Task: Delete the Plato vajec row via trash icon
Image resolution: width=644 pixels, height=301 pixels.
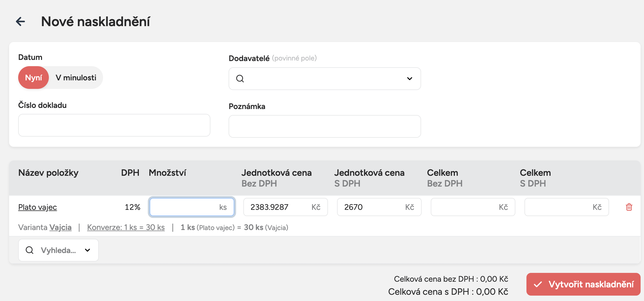Action: [629, 207]
